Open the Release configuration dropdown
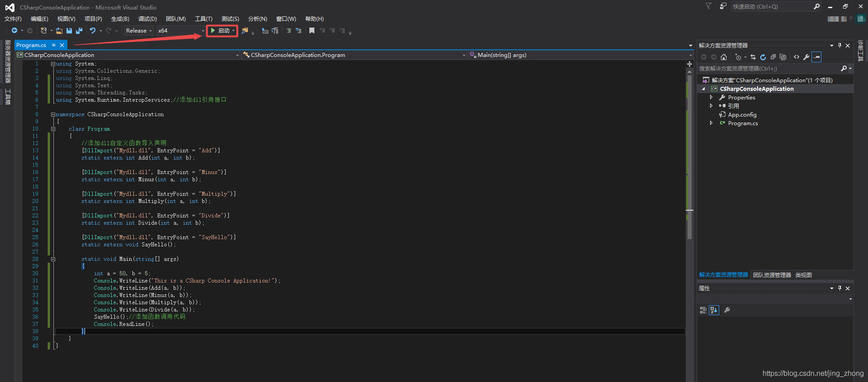Viewport: 868px width, 382px height. tap(139, 31)
